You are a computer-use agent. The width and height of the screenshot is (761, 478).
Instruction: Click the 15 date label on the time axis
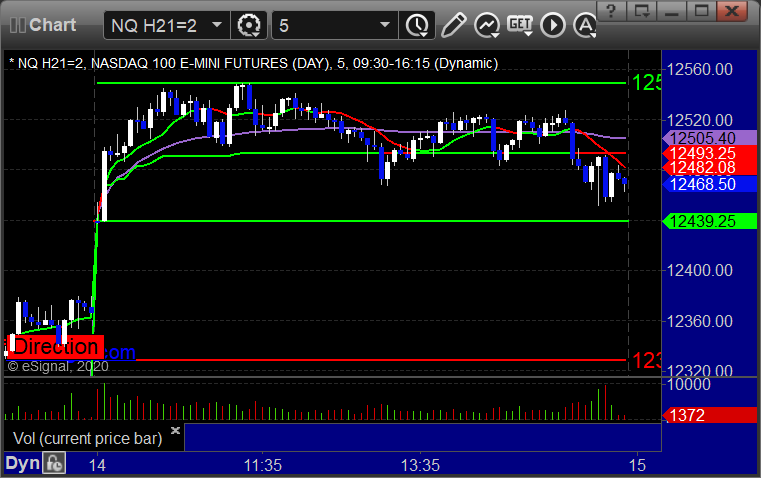tap(637, 466)
